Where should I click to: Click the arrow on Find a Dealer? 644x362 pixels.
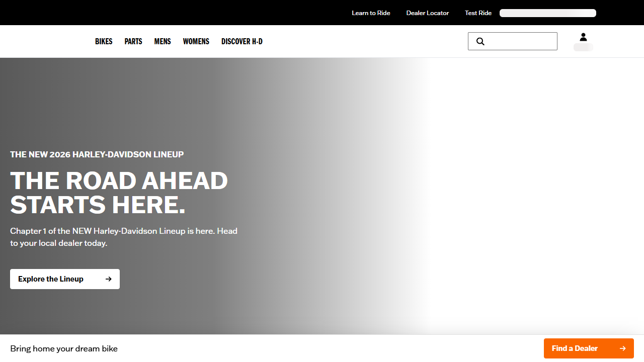(622, 348)
